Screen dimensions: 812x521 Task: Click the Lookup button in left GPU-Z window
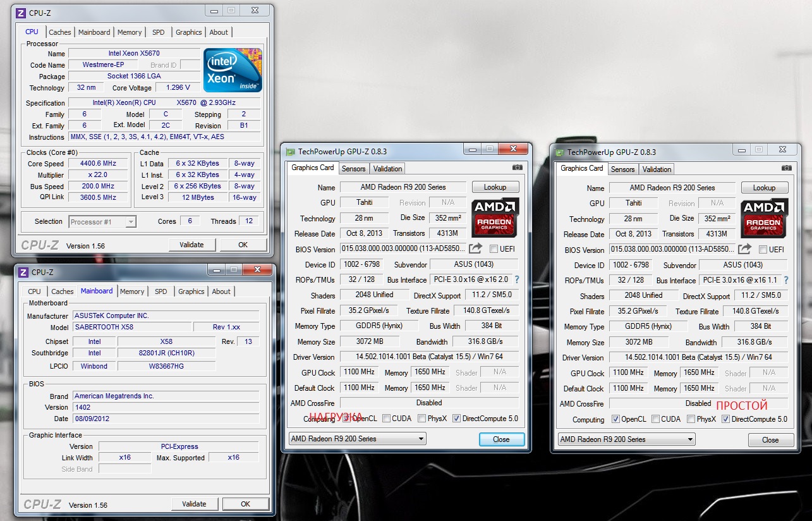495,187
